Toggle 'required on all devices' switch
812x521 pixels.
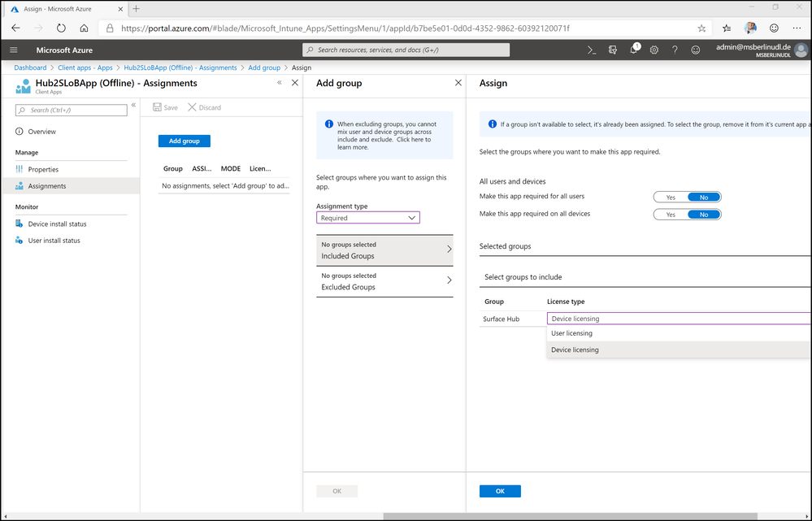pyautogui.click(x=687, y=215)
